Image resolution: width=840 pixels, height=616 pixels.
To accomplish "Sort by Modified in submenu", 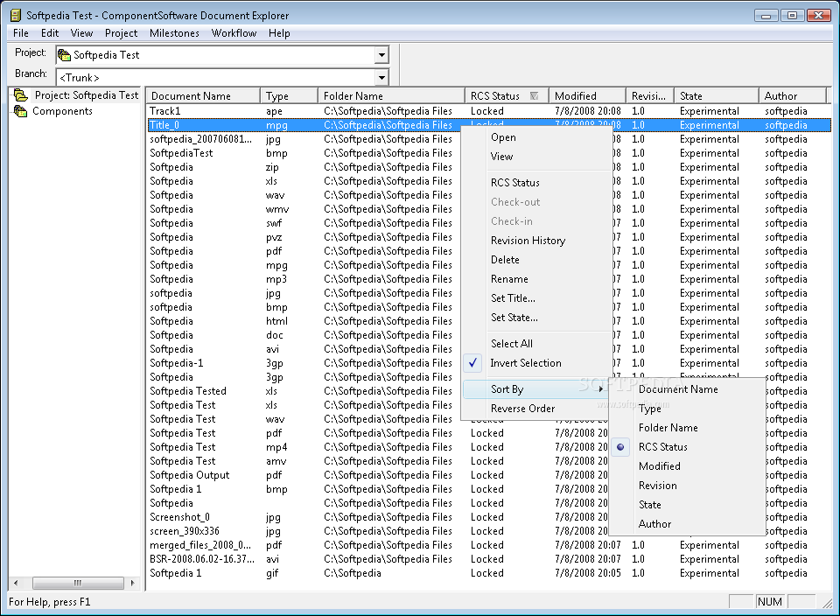I will [x=688, y=466].
